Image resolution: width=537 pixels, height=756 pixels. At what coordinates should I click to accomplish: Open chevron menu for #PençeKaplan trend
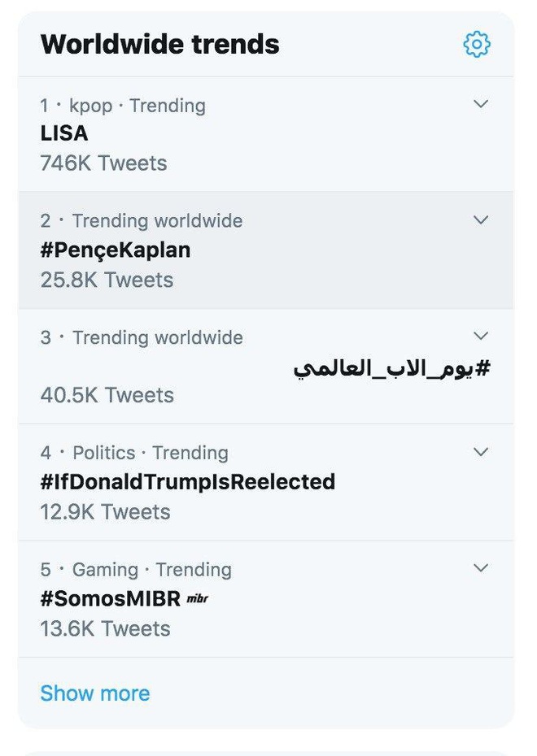tap(481, 219)
